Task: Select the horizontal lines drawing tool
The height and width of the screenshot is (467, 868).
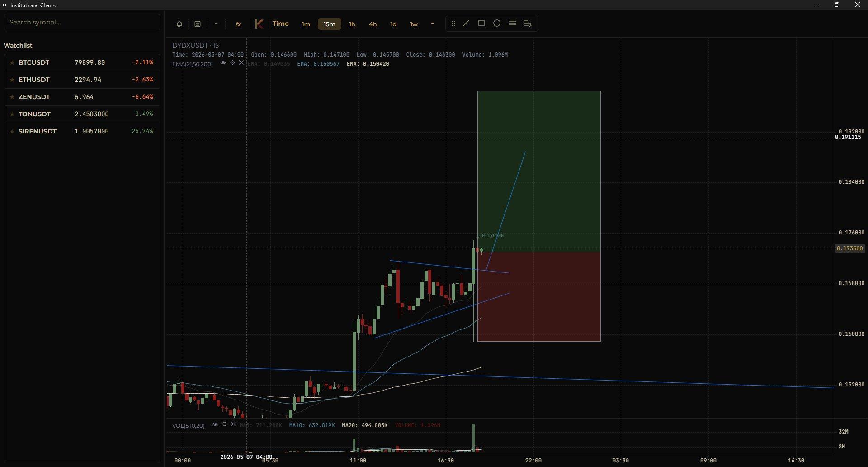Action: coord(512,23)
